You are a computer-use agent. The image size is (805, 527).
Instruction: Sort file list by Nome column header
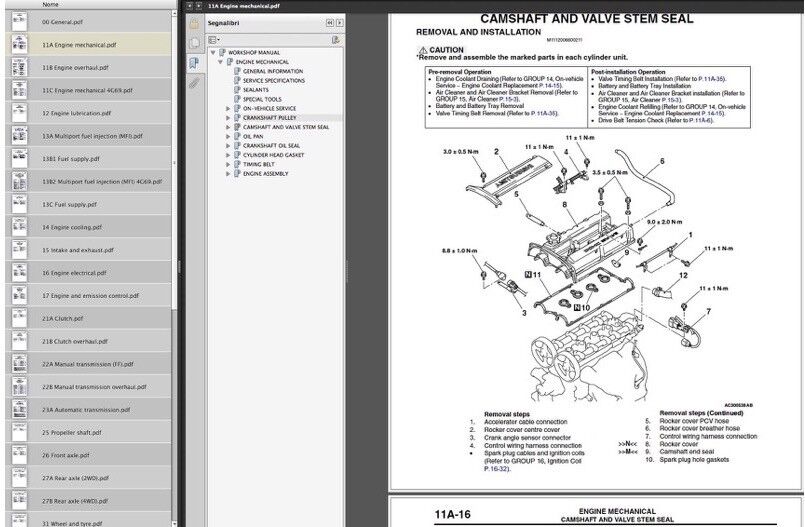coord(50,4)
